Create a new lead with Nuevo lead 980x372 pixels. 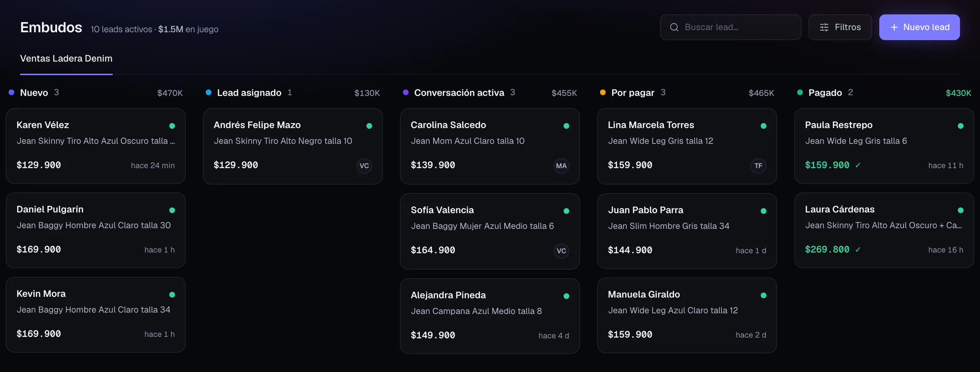[x=919, y=27]
